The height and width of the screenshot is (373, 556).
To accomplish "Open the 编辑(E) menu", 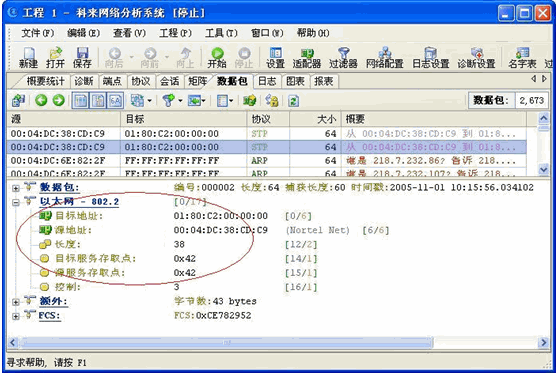I will coord(83,33).
